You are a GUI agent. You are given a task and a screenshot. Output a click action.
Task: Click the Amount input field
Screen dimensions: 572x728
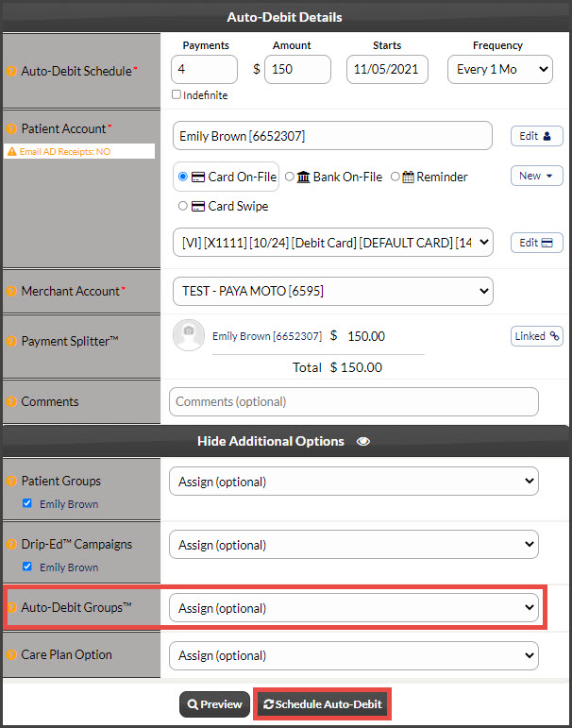[297, 70]
